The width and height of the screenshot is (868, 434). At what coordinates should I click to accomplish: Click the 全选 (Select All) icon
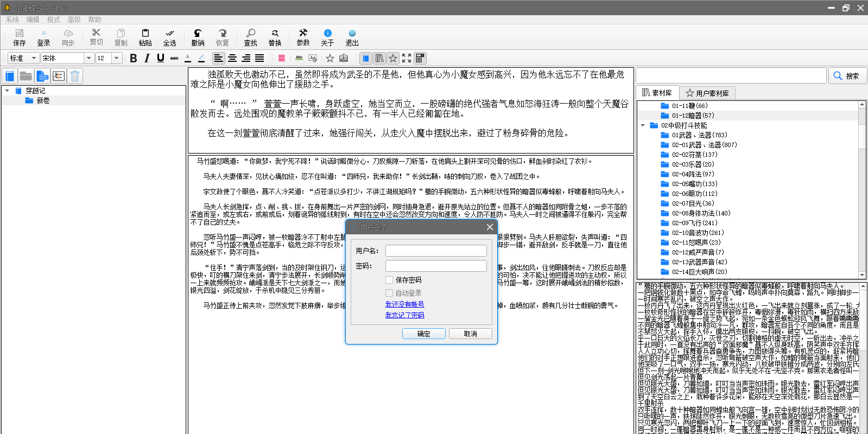click(170, 37)
